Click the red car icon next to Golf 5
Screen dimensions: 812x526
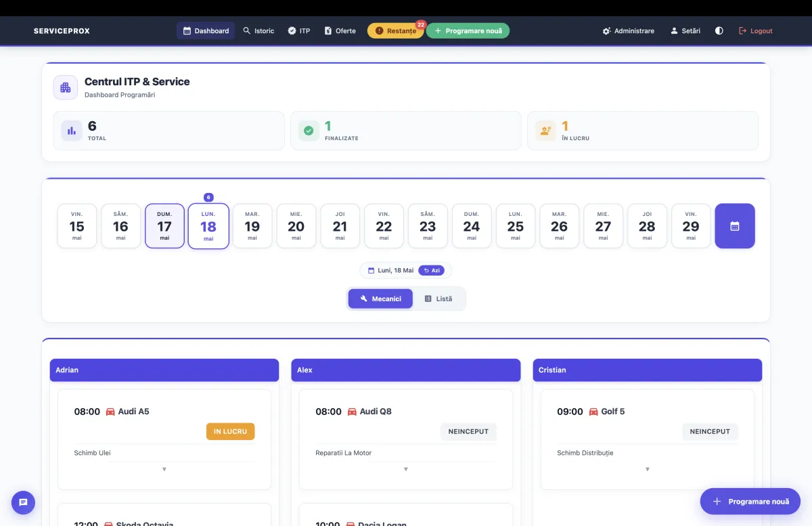click(593, 412)
